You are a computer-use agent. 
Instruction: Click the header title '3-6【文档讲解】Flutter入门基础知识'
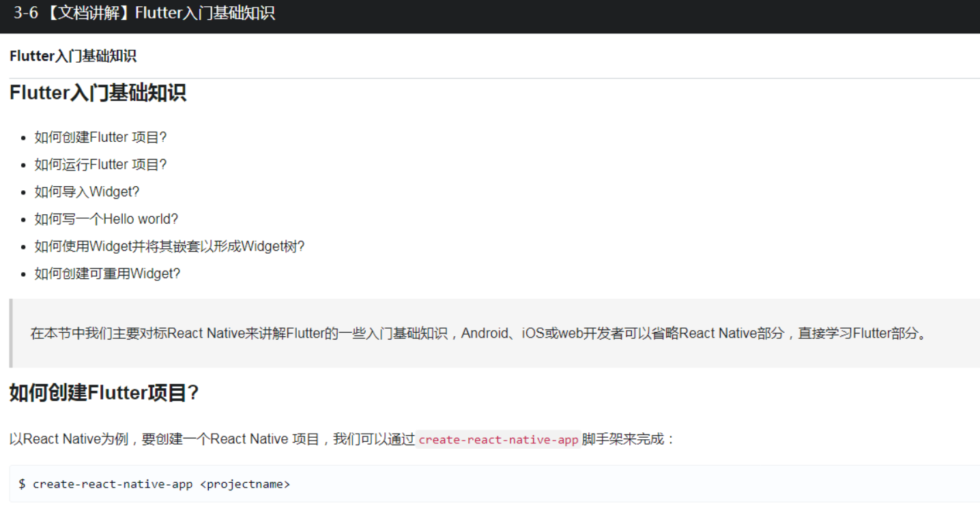pos(145,13)
